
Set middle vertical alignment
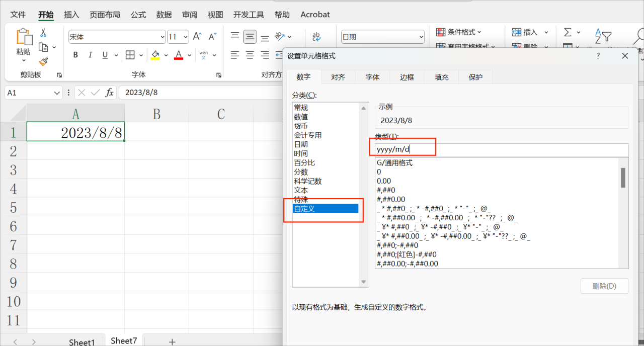point(250,37)
